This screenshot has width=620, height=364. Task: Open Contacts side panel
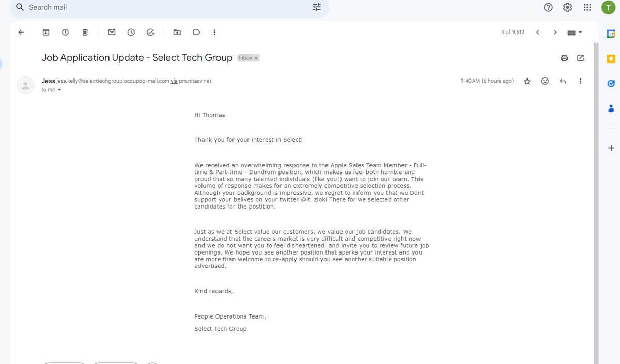[x=611, y=108]
